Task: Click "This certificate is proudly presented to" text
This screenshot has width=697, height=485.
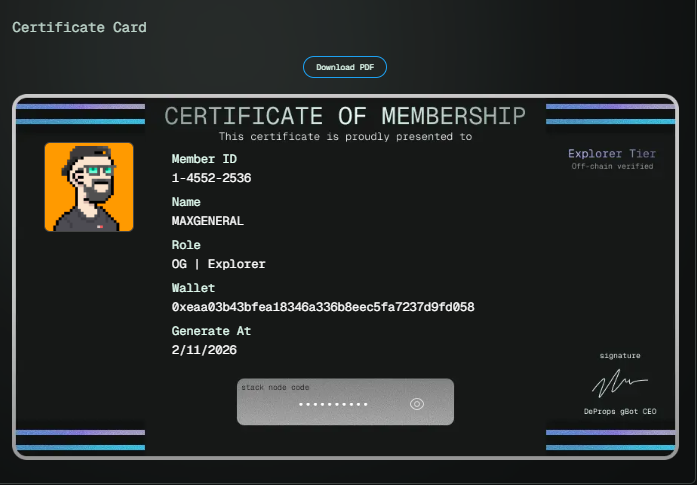Action: pyautogui.click(x=345, y=136)
